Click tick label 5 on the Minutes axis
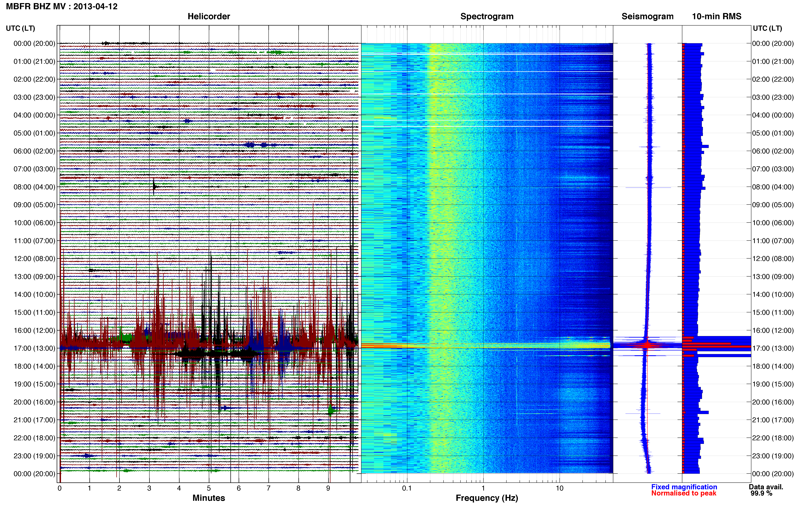This screenshot has height=508, width=812. coord(209,488)
